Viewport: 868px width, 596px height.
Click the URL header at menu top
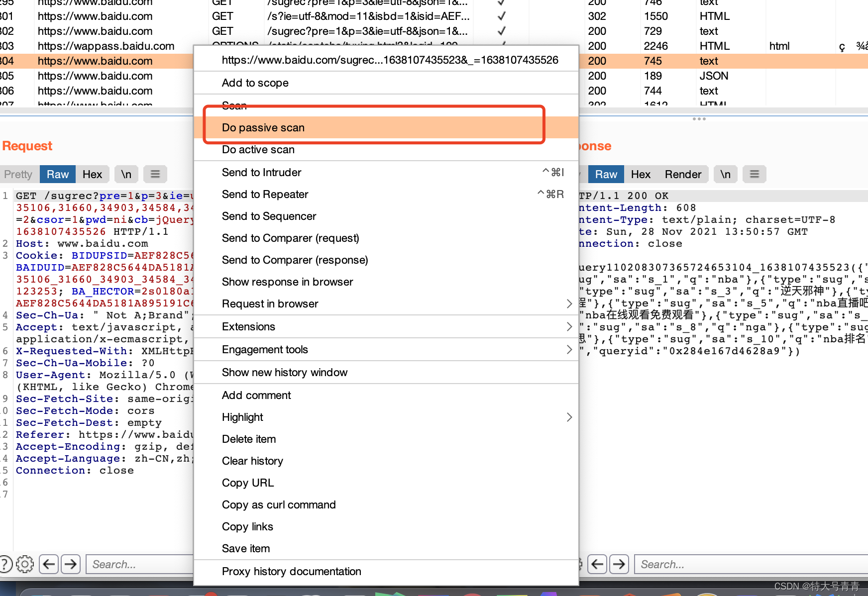[x=386, y=60]
